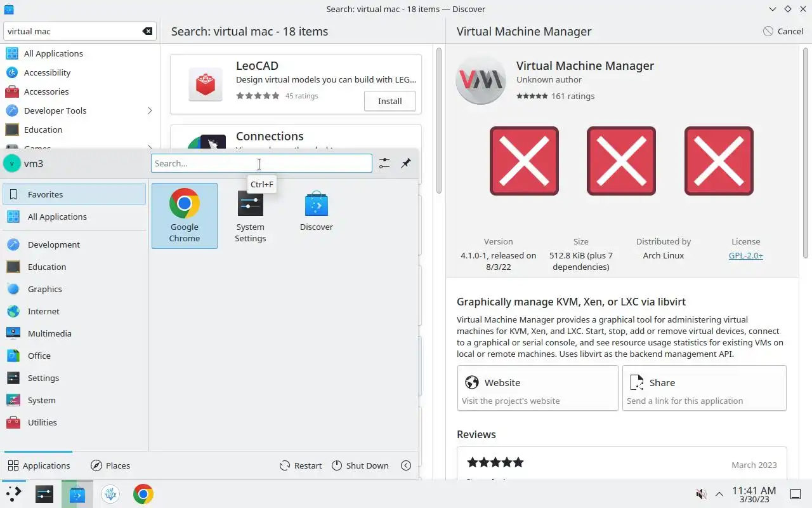Clear the Discover search text
This screenshot has height=508, width=812.
click(147, 31)
